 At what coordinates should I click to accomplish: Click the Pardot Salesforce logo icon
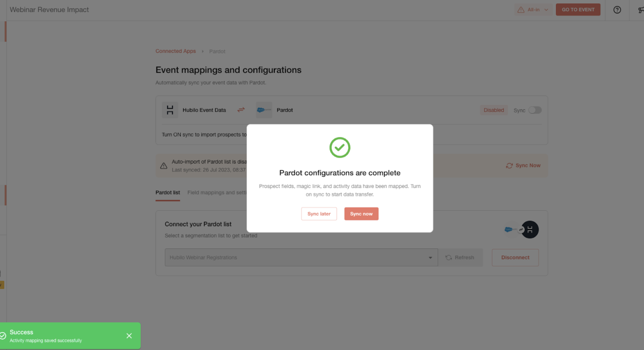click(264, 110)
